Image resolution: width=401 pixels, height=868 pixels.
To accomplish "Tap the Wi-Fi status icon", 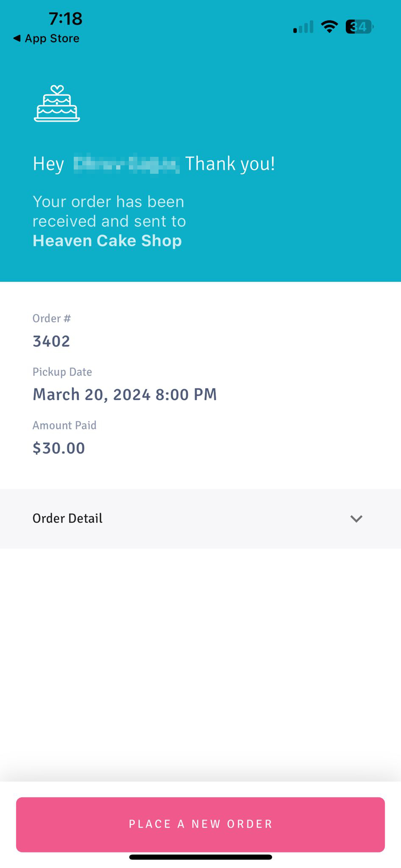I will pyautogui.click(x=329, y=27).
